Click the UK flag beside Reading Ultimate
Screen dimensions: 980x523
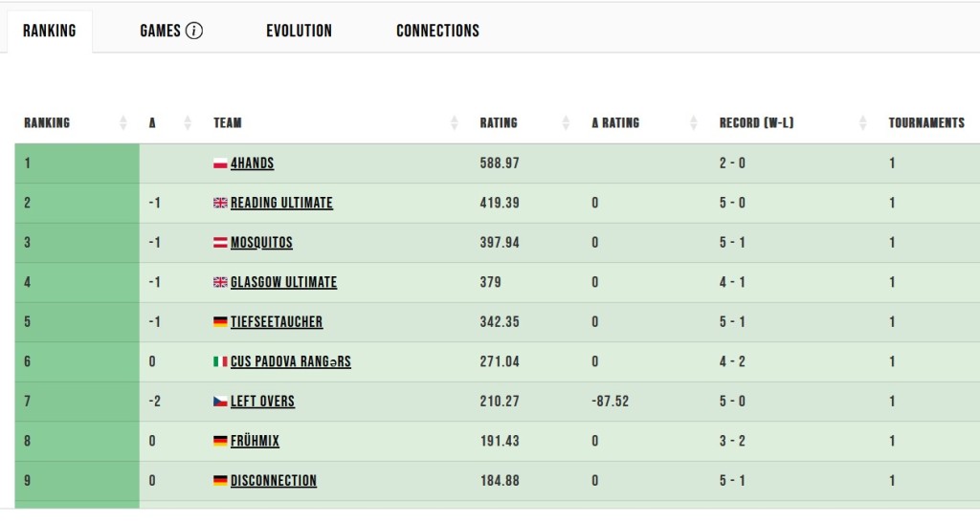(220, 204)
